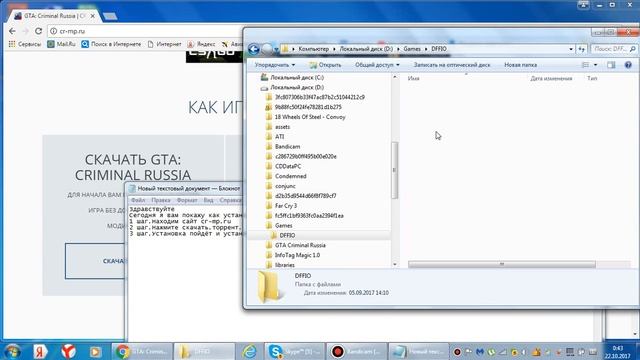Open Сервисы apps bookmark

pos(25,44)
